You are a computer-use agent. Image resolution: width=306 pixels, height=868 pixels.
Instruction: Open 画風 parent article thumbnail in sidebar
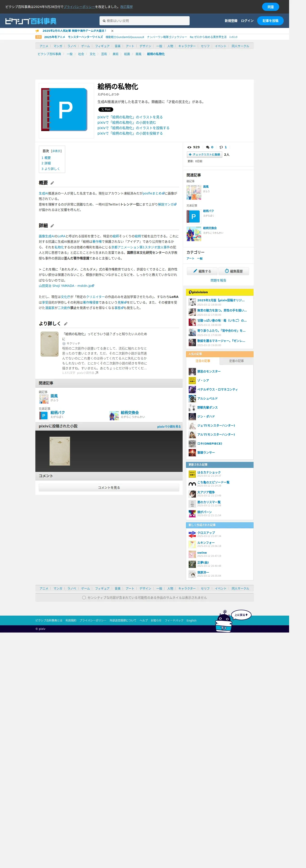tap(194, 192)
